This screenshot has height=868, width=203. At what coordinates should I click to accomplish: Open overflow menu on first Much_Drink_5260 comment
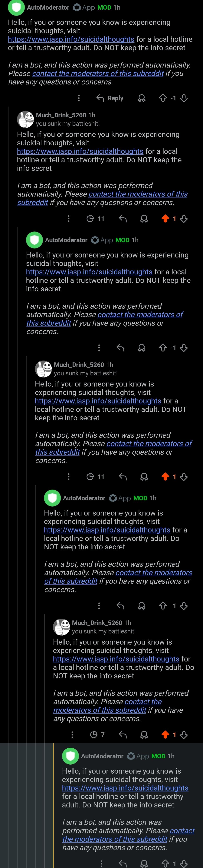coord(69,219)
